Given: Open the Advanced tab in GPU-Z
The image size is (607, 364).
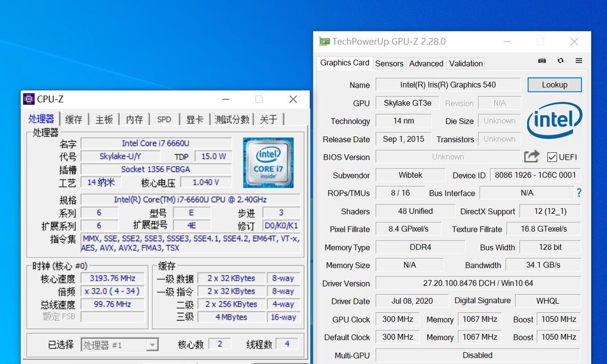Looking at the screenshot, I should 426,64.
